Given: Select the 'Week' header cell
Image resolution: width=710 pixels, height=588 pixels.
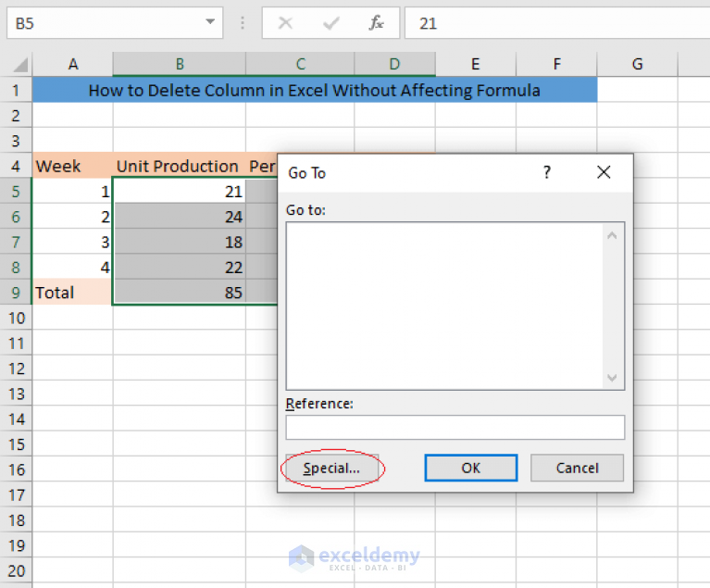Looking at the screenshot, I should pyautogui.click(x=72, y=166).
